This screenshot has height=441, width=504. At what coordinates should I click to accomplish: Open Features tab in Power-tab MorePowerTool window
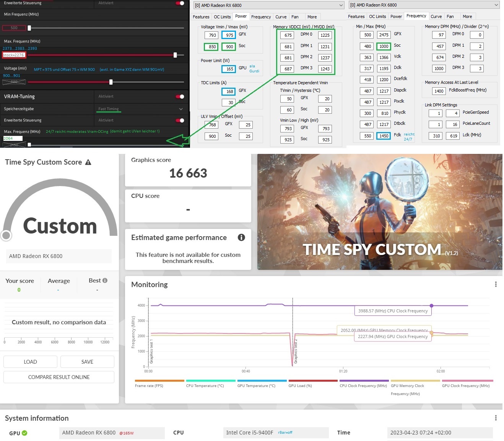[x=201, y=17]
